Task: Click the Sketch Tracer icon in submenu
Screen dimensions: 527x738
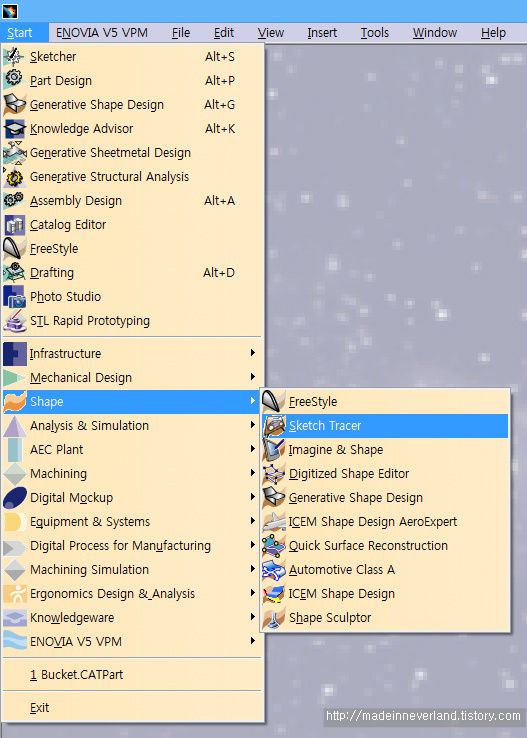Action: (x=274, y=425)
